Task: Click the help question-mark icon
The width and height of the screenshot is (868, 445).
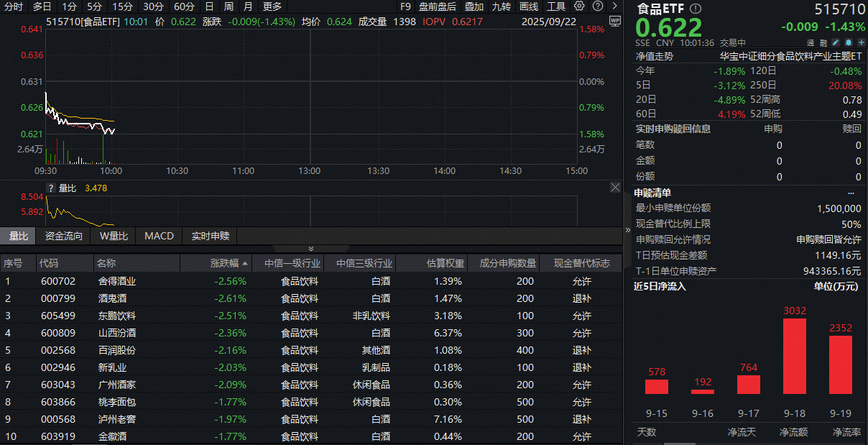Action: tap(596, 6)
